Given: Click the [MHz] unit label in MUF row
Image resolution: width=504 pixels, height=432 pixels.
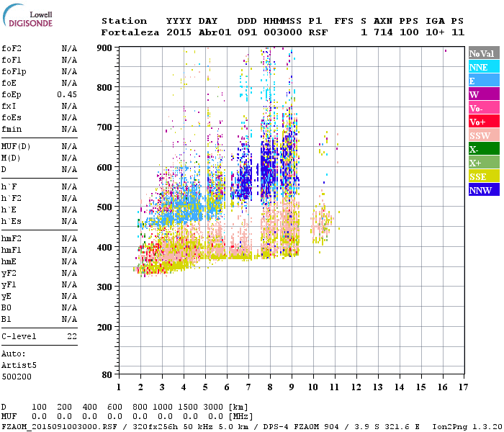Looking at the screenshot, I should coord(241,417).
